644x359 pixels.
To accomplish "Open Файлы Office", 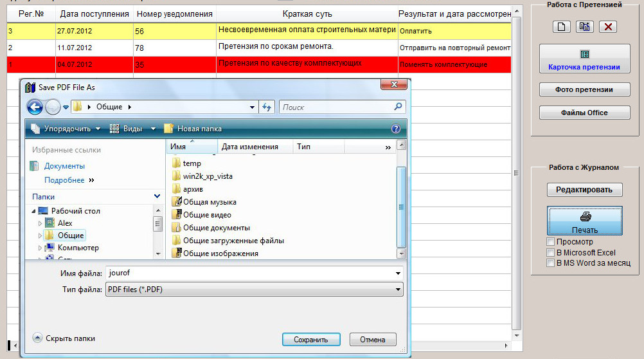I will pyautogui.click(x=584, y=113).
